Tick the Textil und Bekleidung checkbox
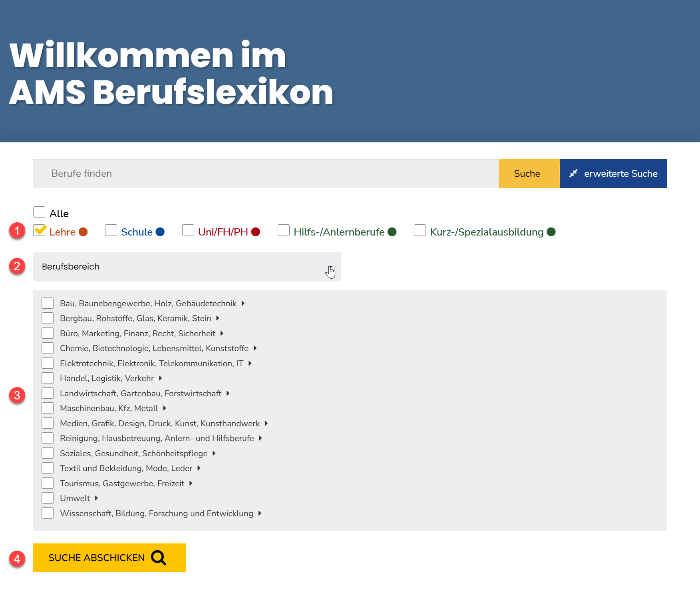This screenshot has width=700, height=595. click(48, 468)
